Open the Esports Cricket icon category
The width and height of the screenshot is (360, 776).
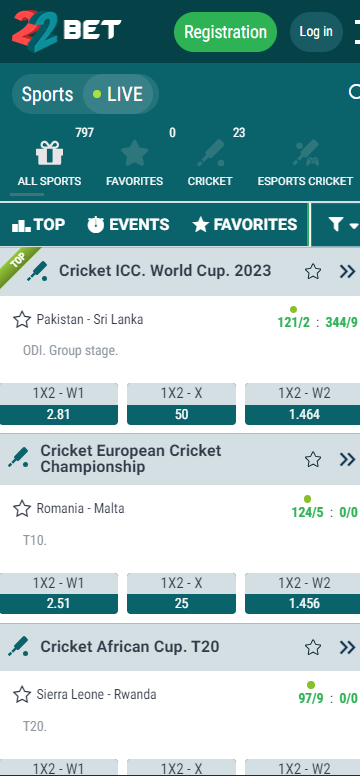point(305,153)
